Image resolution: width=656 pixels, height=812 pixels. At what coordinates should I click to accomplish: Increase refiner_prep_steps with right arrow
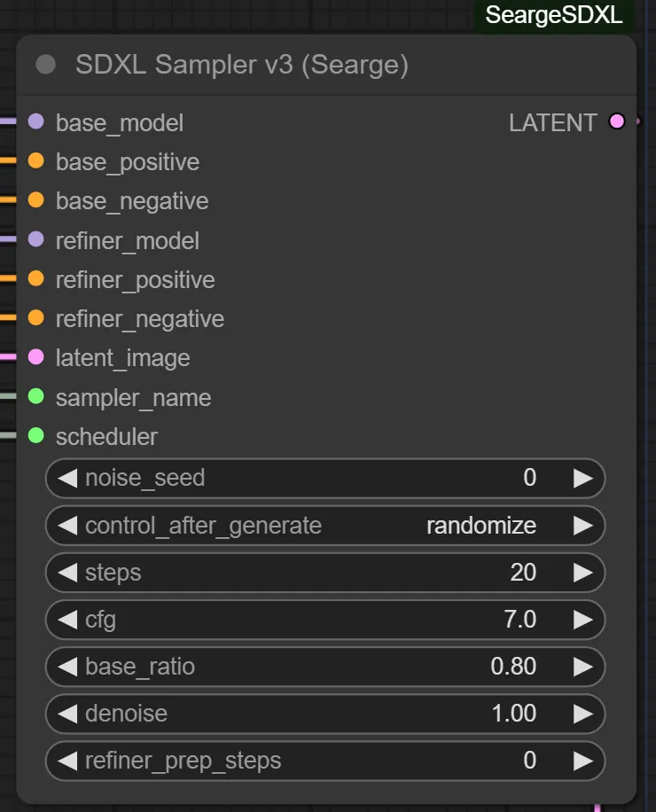(582, 761)
